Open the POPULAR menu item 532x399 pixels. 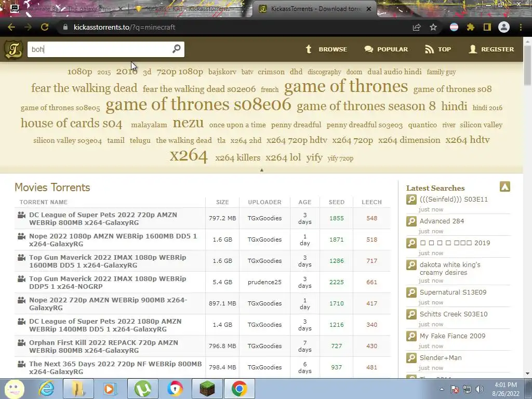[386, 49]
